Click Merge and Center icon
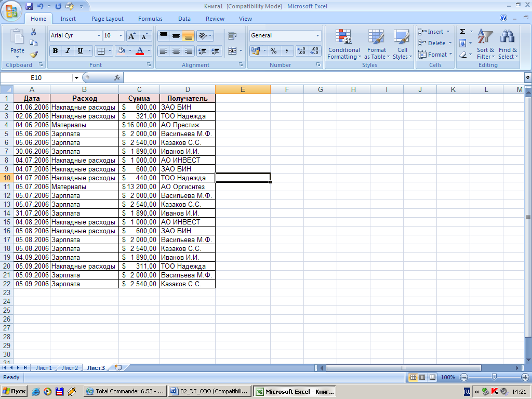Viewport: 532px width, 399px height. (x=232, y=51)
